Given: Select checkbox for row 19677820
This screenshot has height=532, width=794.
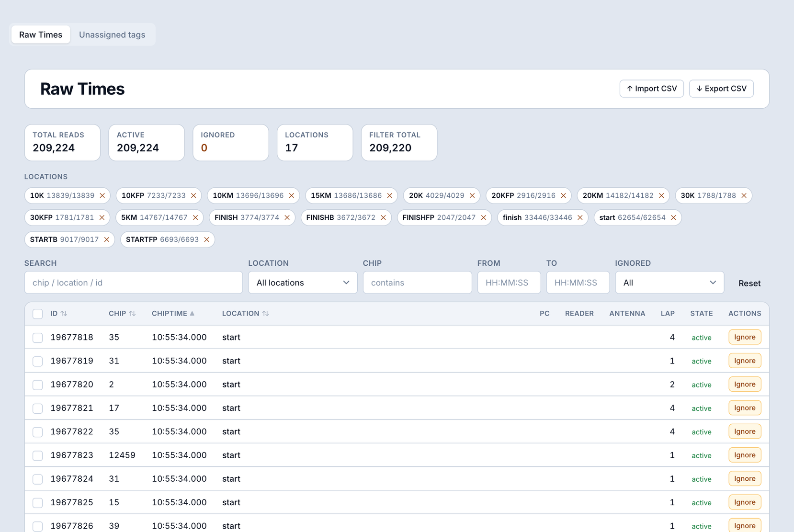Looking at the screenshot, I should click(x=38, y=385).
